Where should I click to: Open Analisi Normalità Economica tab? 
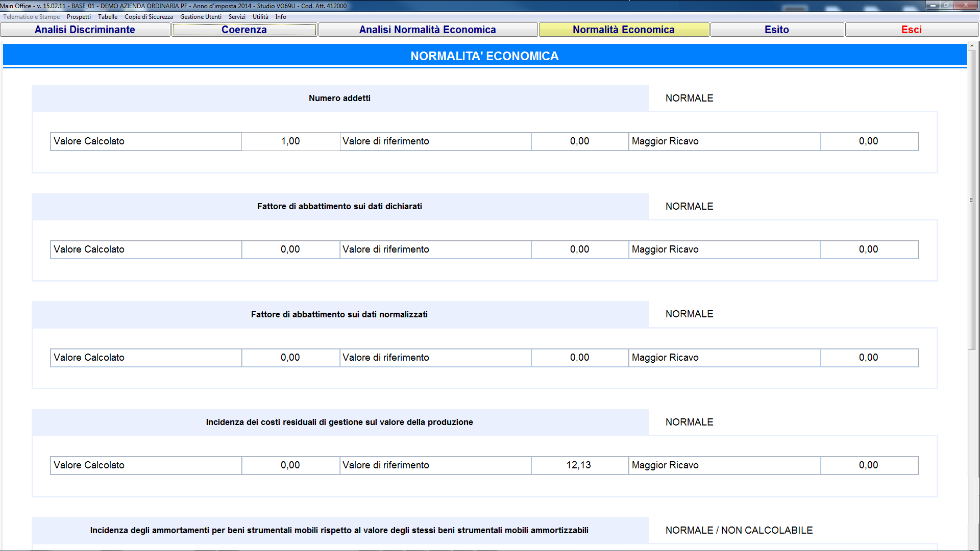tap(428, 30)
